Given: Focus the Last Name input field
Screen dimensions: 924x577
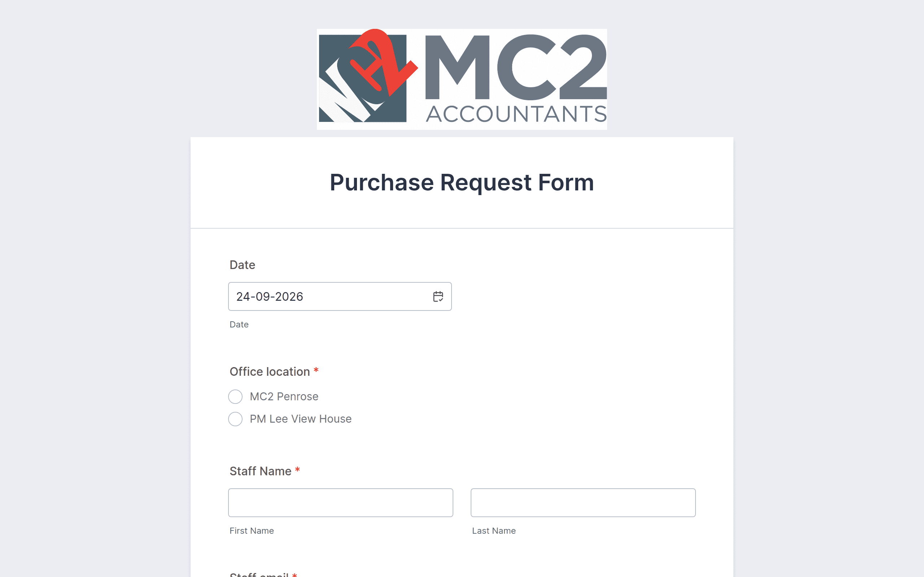Looking at the screenshot, I should pyautogui.click(x=583, y=503).
